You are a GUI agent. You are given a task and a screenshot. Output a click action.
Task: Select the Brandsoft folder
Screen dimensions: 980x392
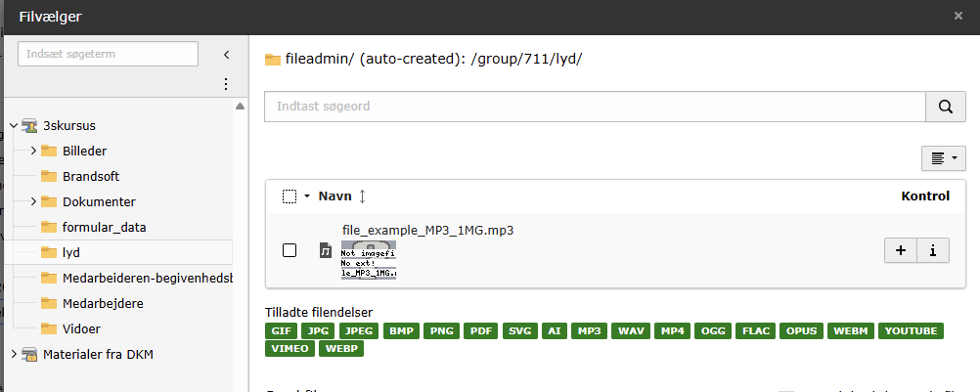(x=90, y=176)
